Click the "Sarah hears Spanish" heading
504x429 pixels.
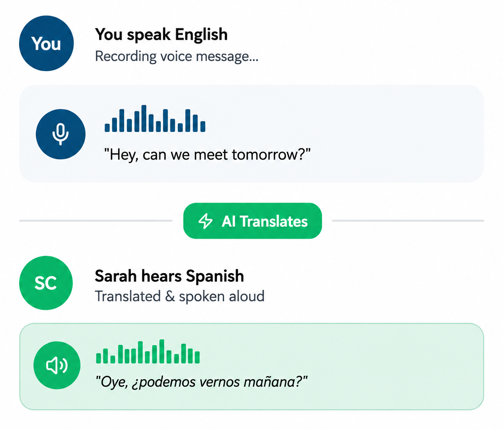coord(169,276)
